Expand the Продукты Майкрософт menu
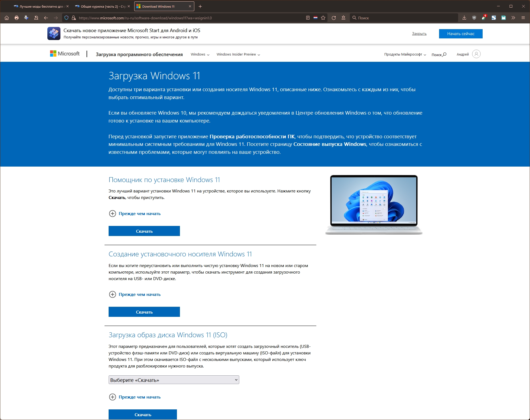This screenshot has width=530, height=420. pos(405,54)
